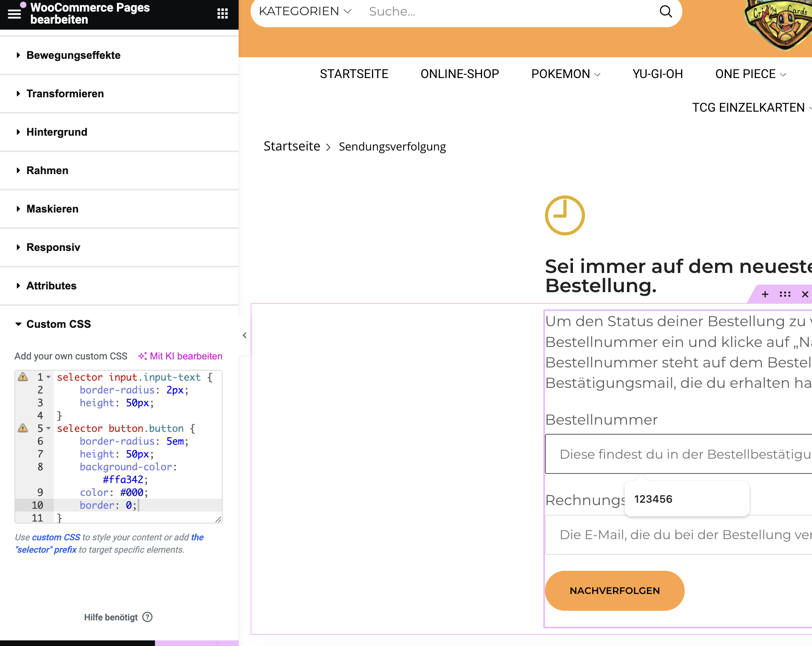Fold CSS code block at line 1
This screenshot has width=812, height=646.
[x=48, y=377]
